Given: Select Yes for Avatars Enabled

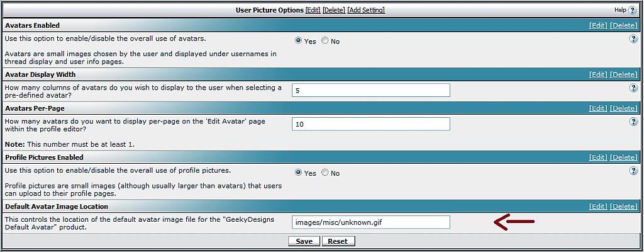Looking at the screenshot, I should pos(299,41).
